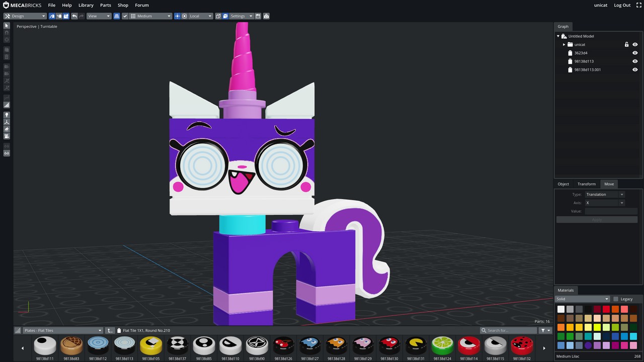This screenshot has height=362, width=644.
Task: Open the Solid material type dropdown
Action: click(x=582, y=299)
